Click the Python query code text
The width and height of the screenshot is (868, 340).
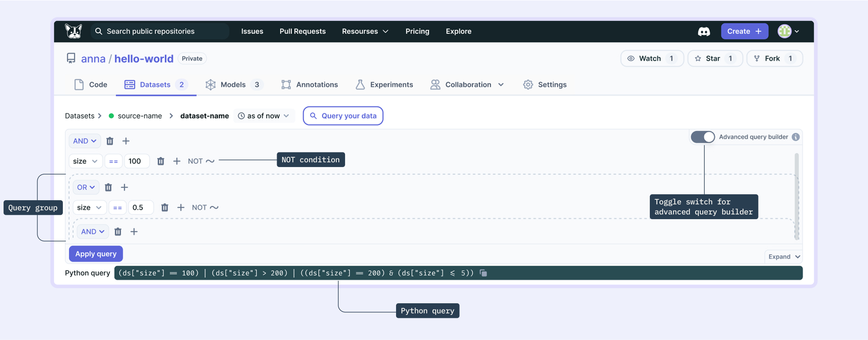(296, 273)
